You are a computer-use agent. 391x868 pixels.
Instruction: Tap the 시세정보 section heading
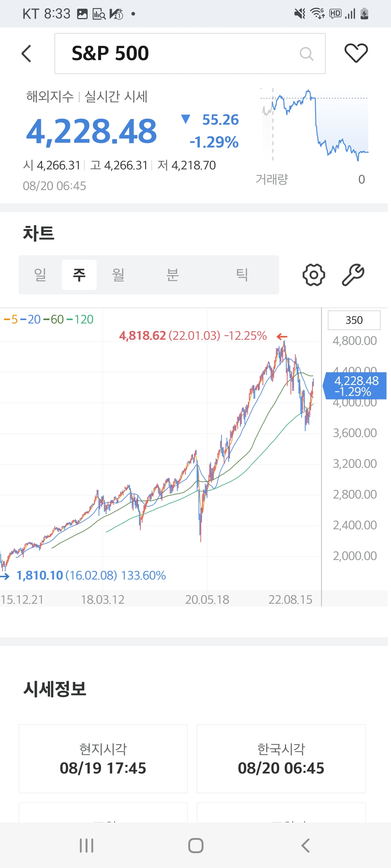click(x=55, y=689)
